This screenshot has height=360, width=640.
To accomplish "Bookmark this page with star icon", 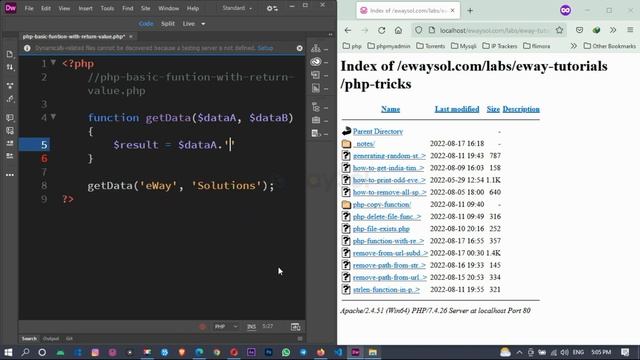I will click(x=560, y=30).
